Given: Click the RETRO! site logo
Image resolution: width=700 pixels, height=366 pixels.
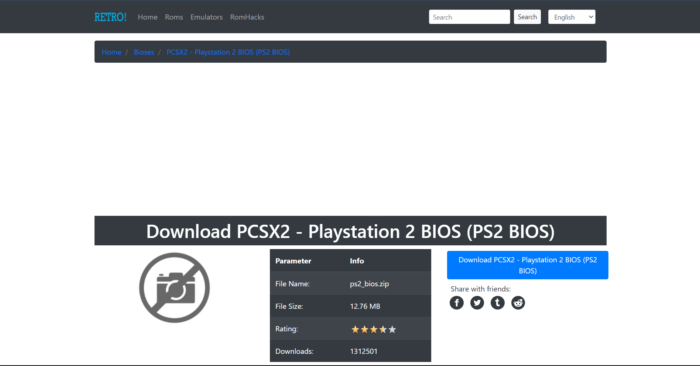Looking at the screenshot, I should (110, 17).
